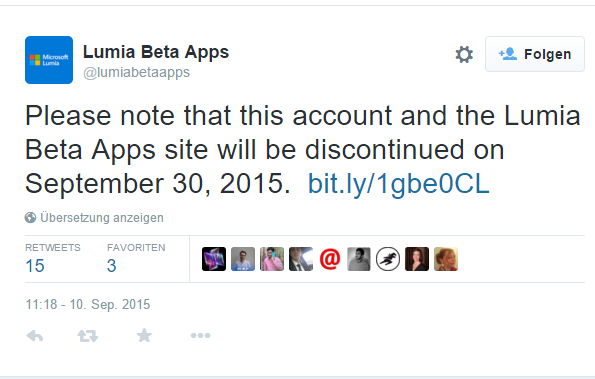Select the grayscale man avatar
The width and height of the screenshot is (595, 379).
359,259
